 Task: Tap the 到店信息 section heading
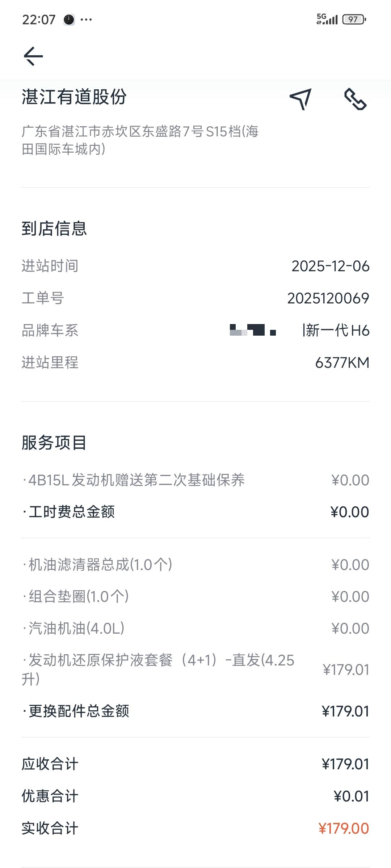[54, 229]
